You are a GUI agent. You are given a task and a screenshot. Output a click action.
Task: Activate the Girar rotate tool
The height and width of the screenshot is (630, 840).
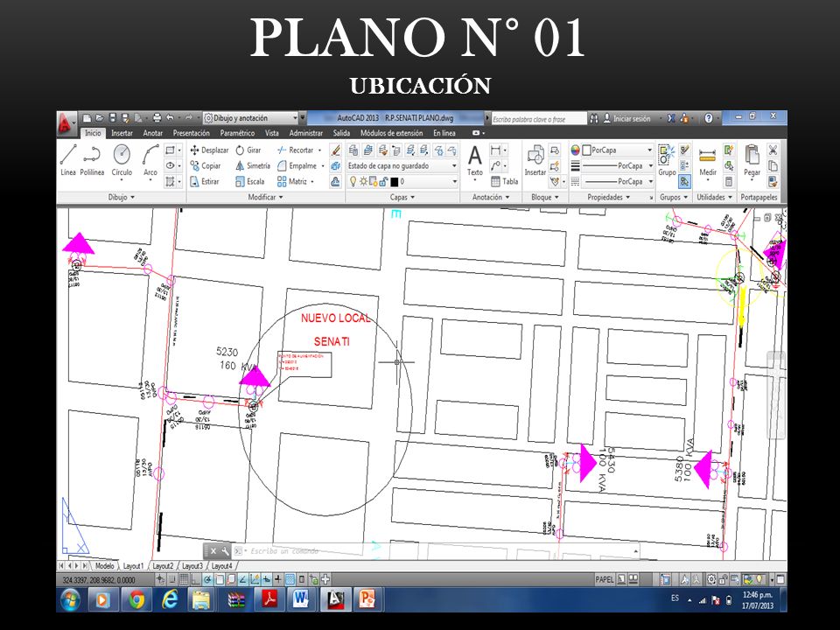click(x=248, y=150)
